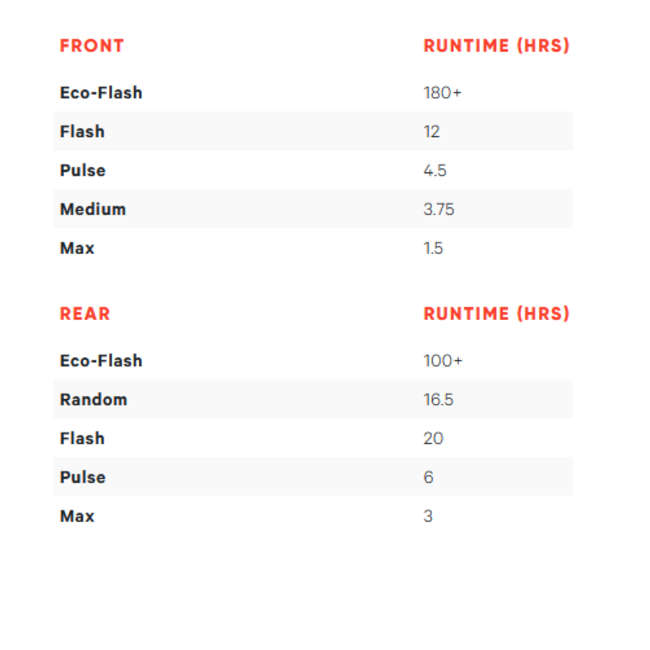Image resolution: width=650 pixels, height=650 pixels.
Task: Select the 3.75 runtime value
Action: [x=439, y=210]
